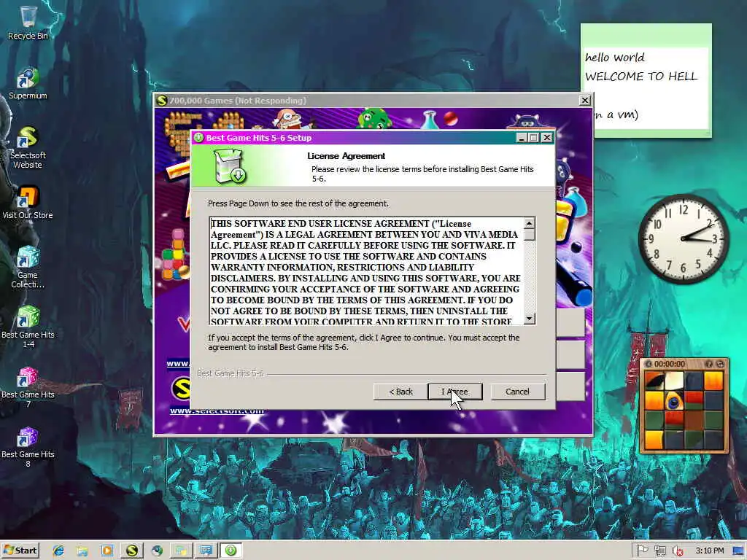
Task: Minimize the Best Game Hits 5-6 Setup window
Action: coord(521,138)
